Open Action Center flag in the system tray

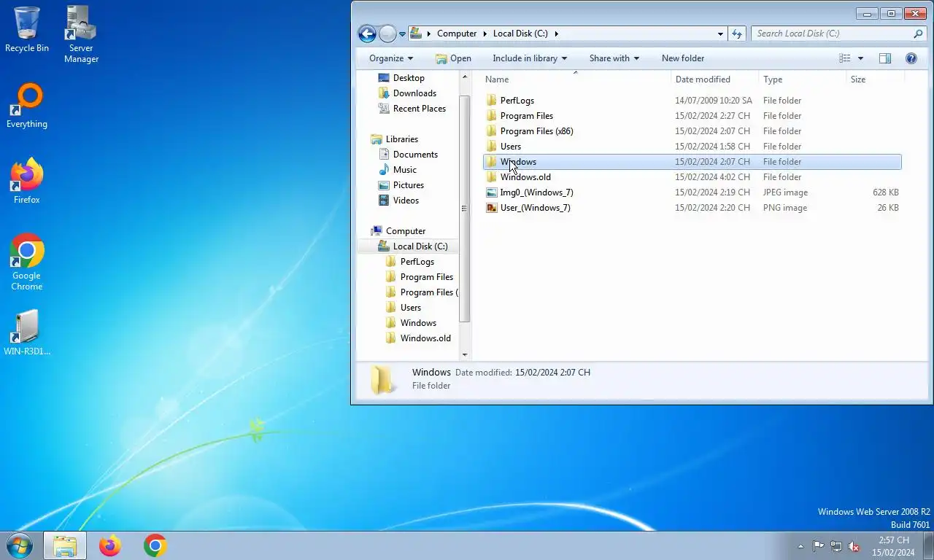click(x=819, y=546)
